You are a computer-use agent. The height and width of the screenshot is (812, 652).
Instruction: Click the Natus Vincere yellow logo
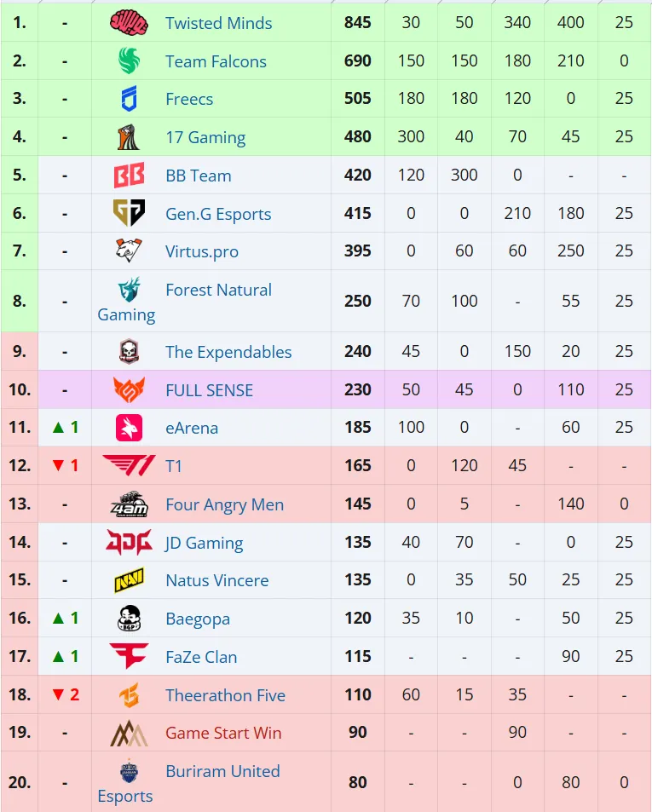point(129,581)
